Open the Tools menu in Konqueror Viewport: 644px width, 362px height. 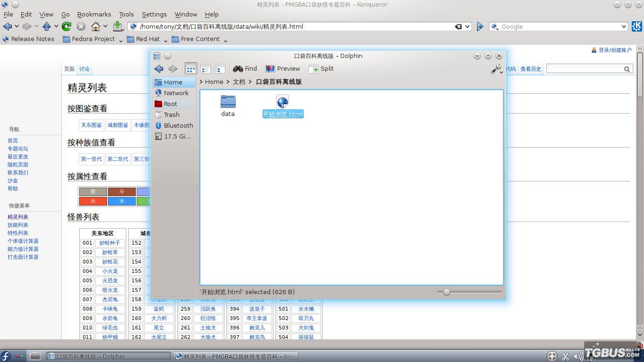pyautogui.click(x=126, y=14)
